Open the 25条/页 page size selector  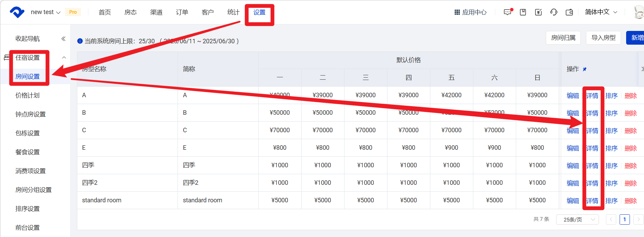pos(577,219)
